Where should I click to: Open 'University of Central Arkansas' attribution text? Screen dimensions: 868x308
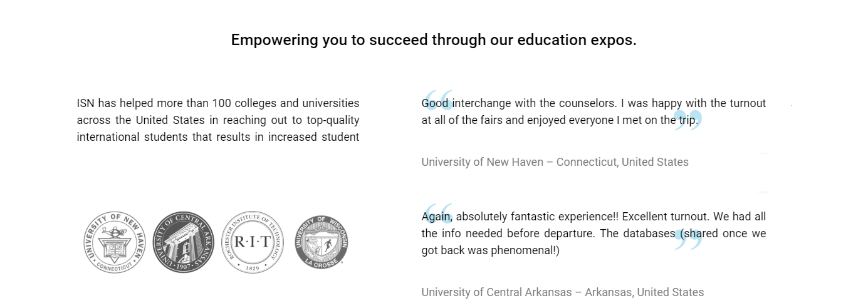click(497, 292)
